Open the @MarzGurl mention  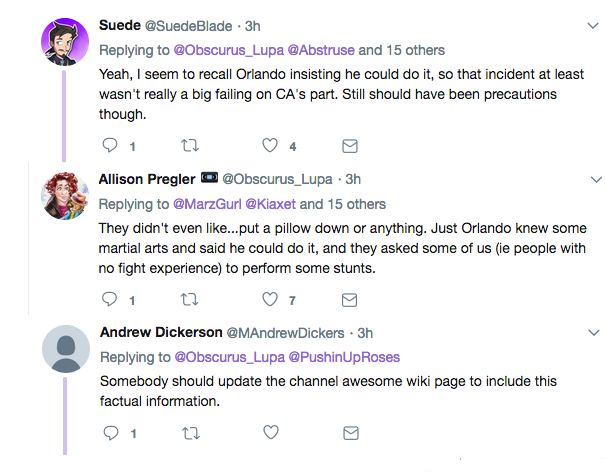214,203
